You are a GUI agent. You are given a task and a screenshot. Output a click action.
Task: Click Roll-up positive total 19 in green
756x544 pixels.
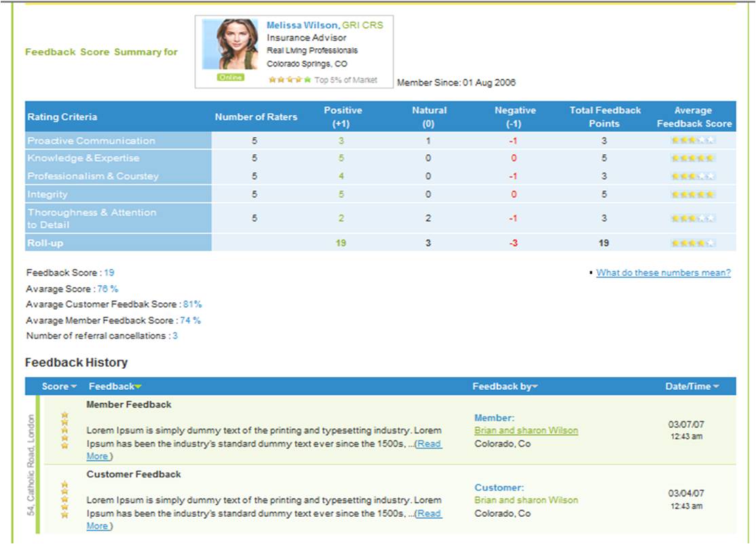[x=341, y=243]
